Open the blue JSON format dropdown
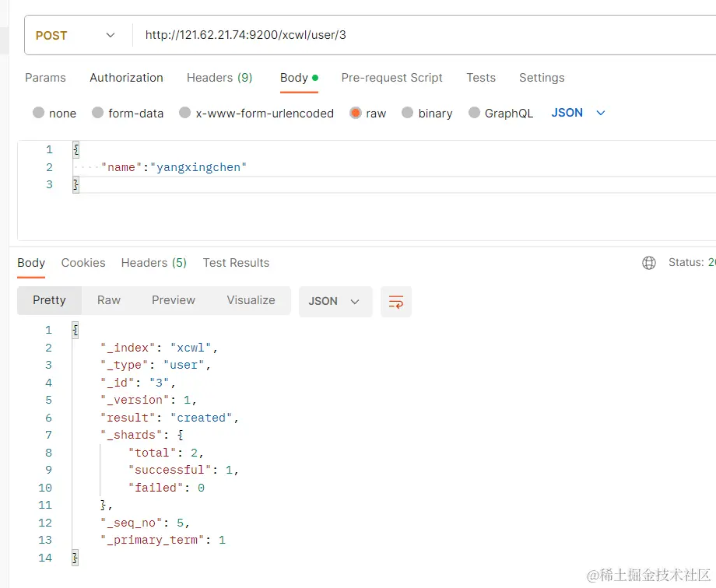716x588 pixels. pyautogui.click(x=578, y=113)
